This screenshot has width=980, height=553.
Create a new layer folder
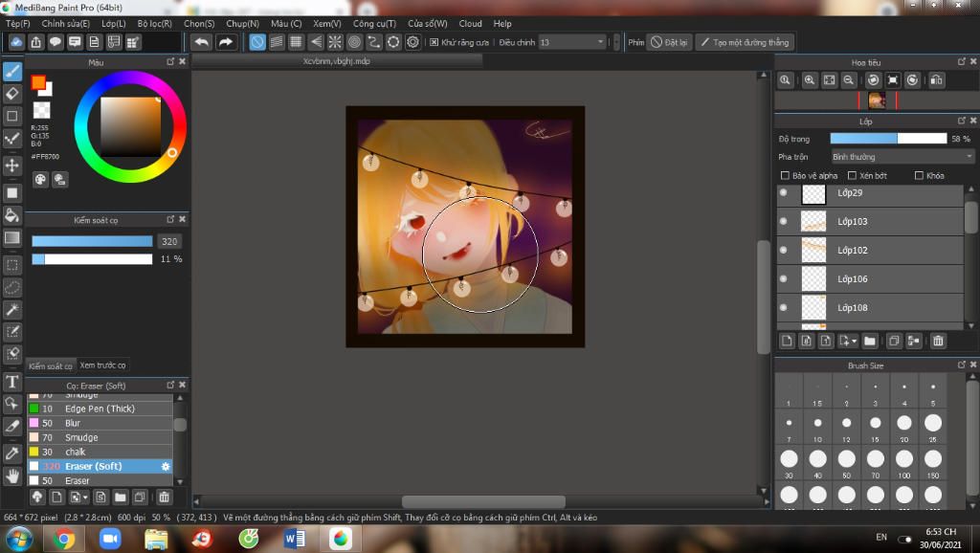[869, 341]
